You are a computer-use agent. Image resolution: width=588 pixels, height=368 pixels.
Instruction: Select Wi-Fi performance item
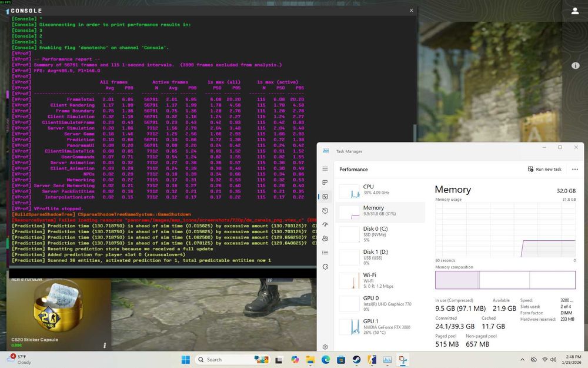coord(380,280)
